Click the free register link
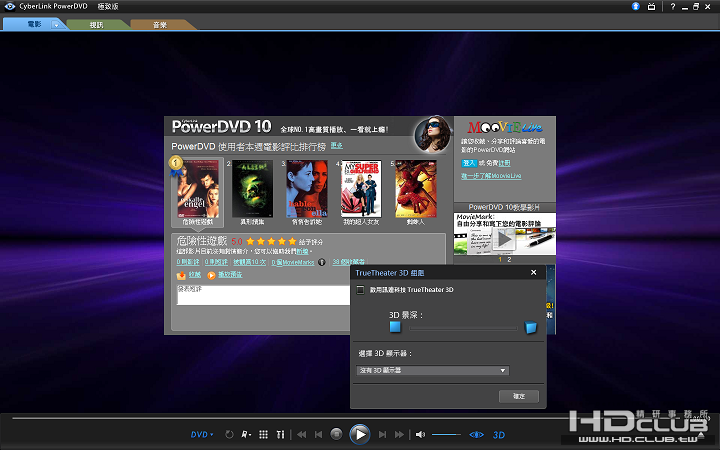 pyautogui.click(x=504, y=163)
